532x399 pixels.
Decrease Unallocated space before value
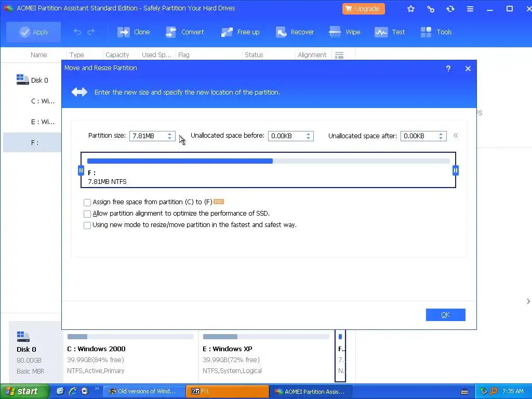click(x=308, y=138)
